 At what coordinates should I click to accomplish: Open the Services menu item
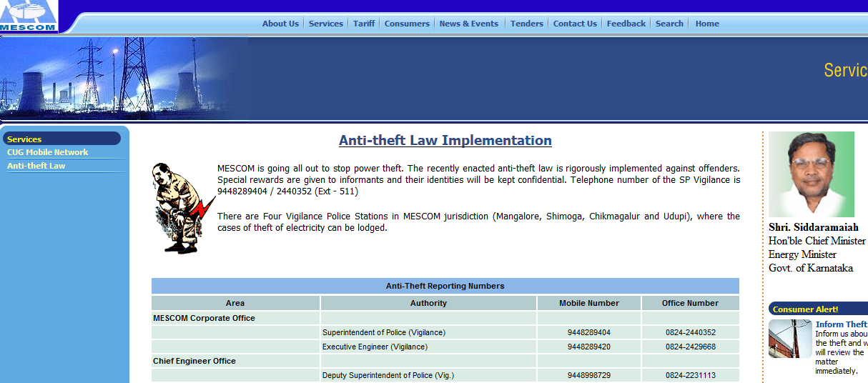[x=326, y=24]
